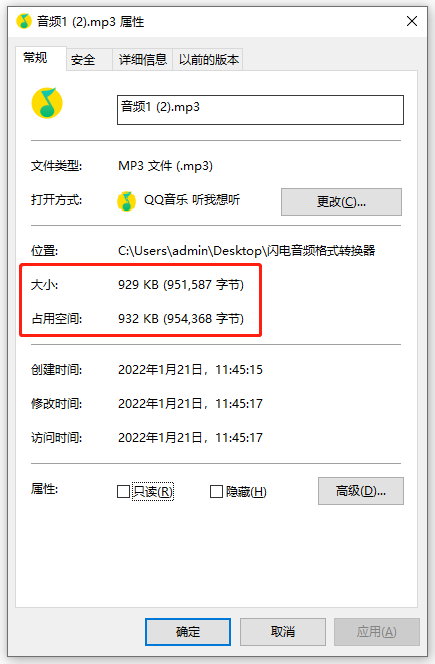Open the 安全 tab
This screenshot has width=435, height=664.
coord(83,60)
